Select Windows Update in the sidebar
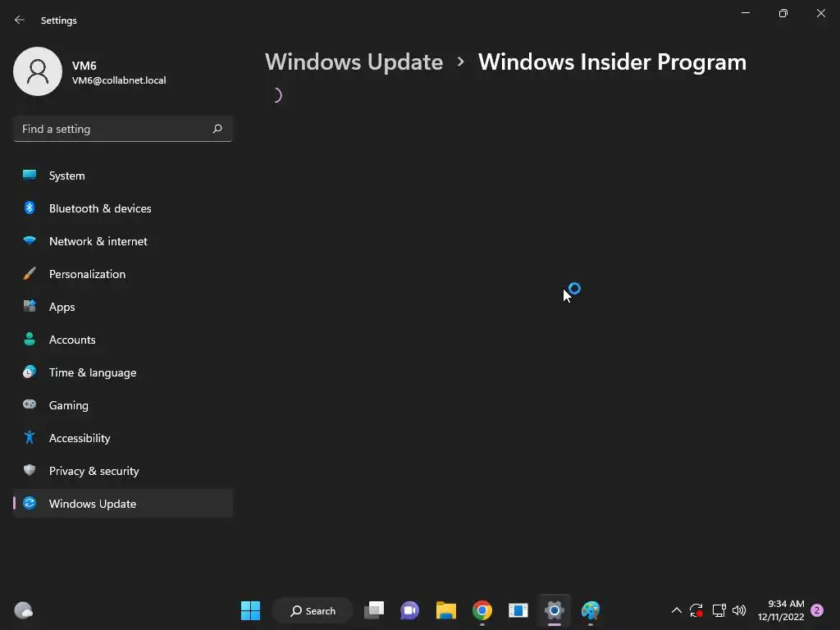This screenshot has height=630, width=840. coord(123,504)
